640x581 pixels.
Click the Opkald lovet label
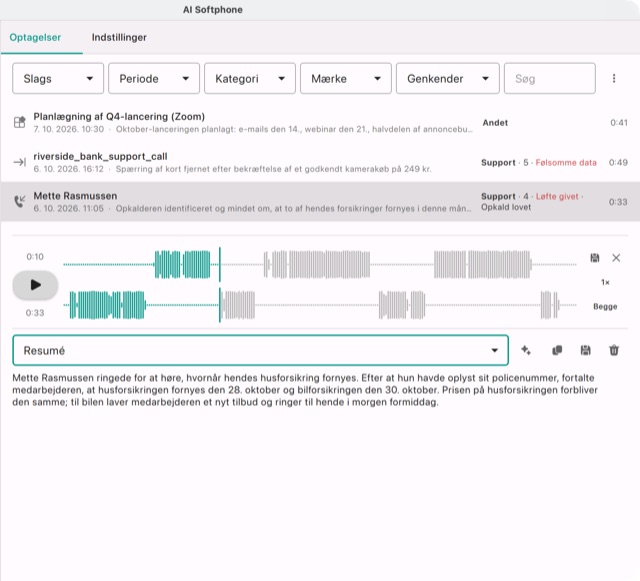506,207
